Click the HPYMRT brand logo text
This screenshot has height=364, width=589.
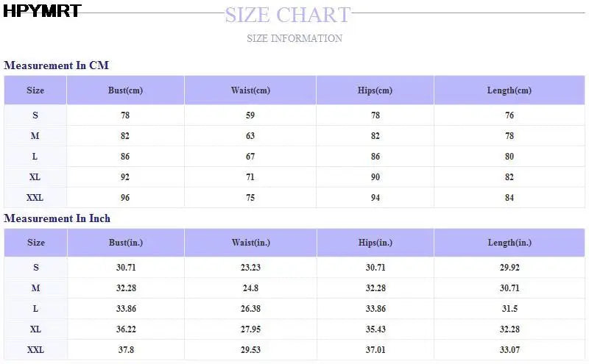(42, 11)
